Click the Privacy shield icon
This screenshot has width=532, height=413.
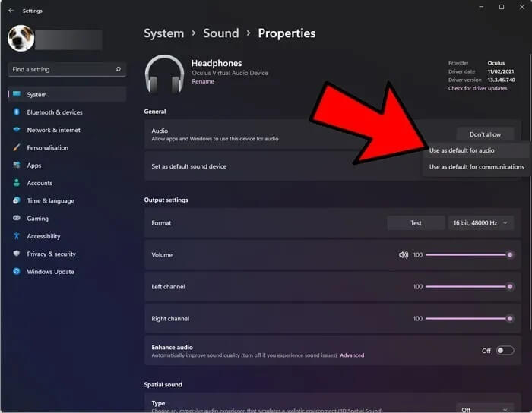point(17,254)
